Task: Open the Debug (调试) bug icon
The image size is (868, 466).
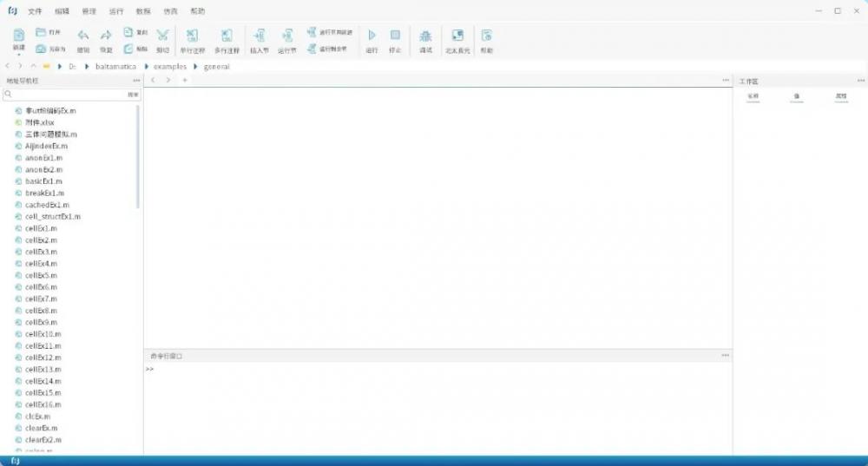Action: point(425,36)
